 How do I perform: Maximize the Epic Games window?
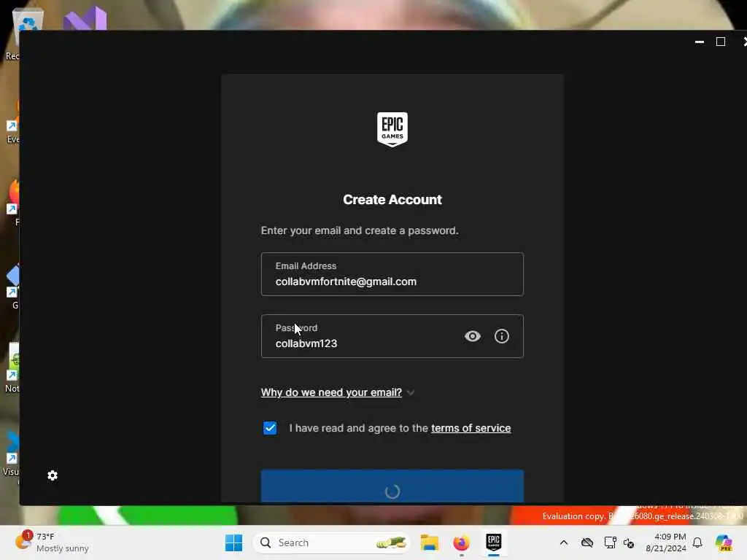721,42
